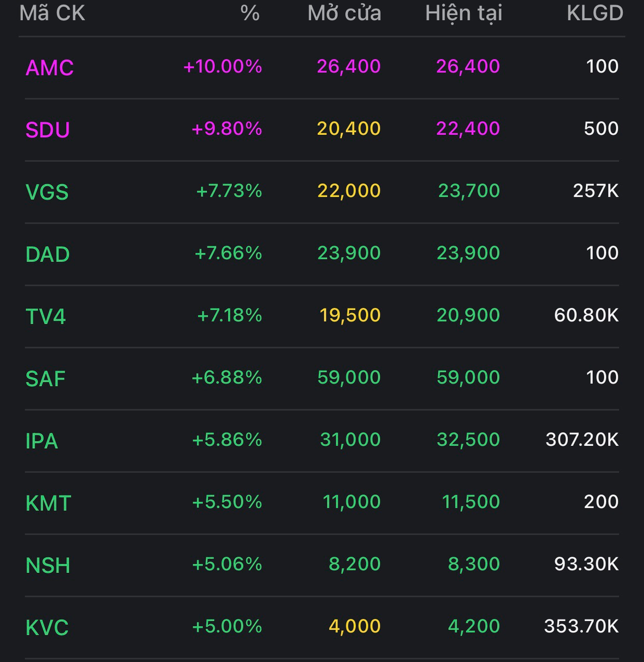
Task: Select the IPA stock symbol
Action: (42, 441)
